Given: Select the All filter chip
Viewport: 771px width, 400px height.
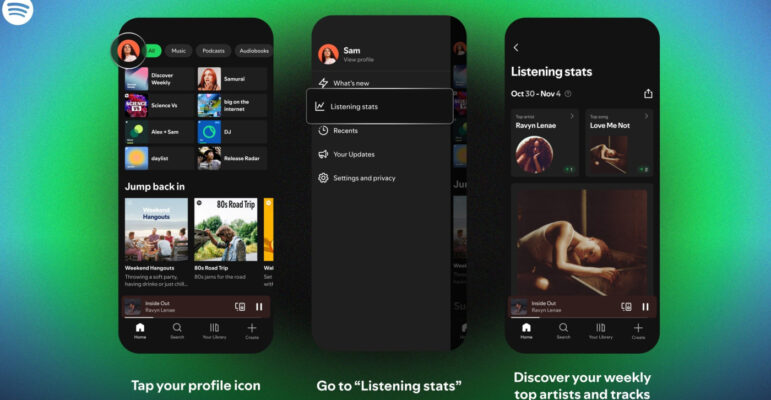Looking at the screenshot, I should [152, 51].
